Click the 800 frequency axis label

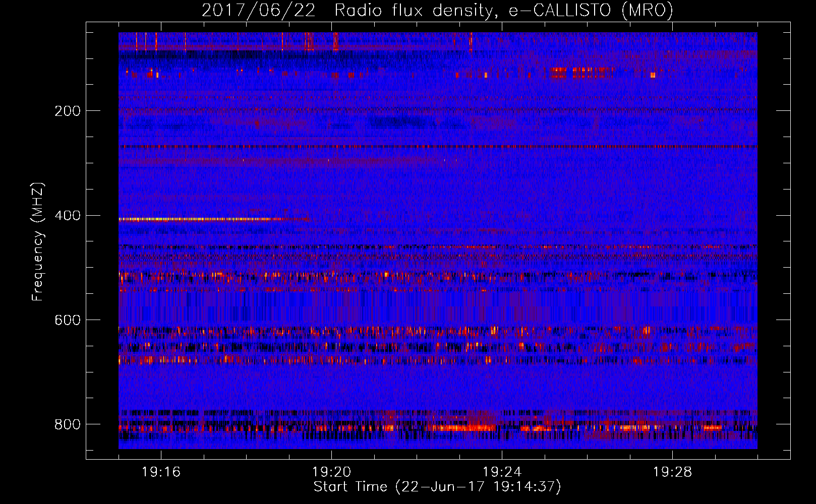67,424
